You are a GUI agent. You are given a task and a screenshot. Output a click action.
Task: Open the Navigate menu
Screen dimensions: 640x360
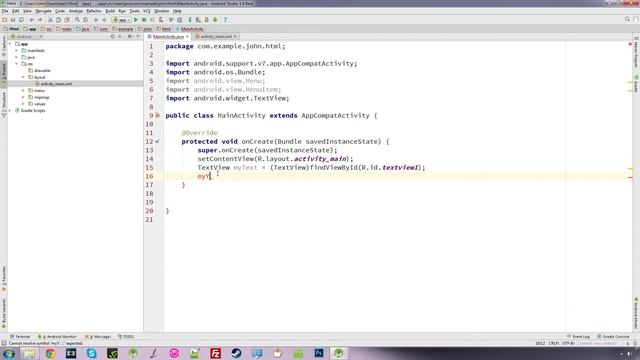(43, 11)
